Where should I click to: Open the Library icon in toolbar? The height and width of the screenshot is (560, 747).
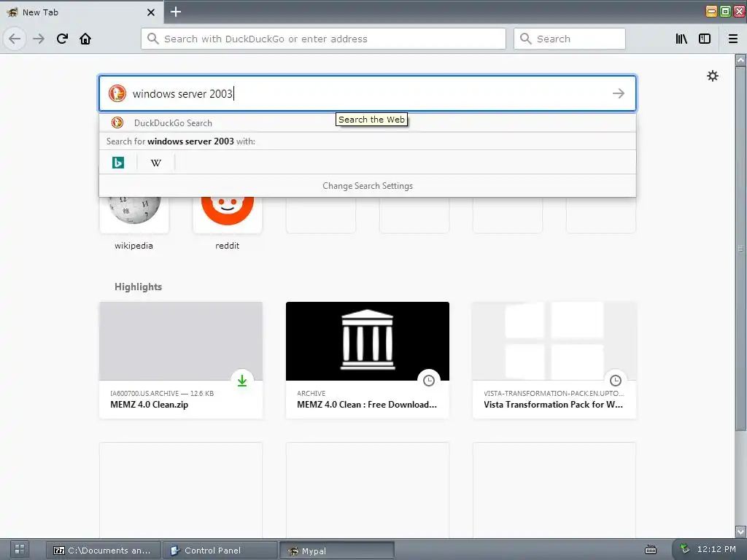coord(681,39)
